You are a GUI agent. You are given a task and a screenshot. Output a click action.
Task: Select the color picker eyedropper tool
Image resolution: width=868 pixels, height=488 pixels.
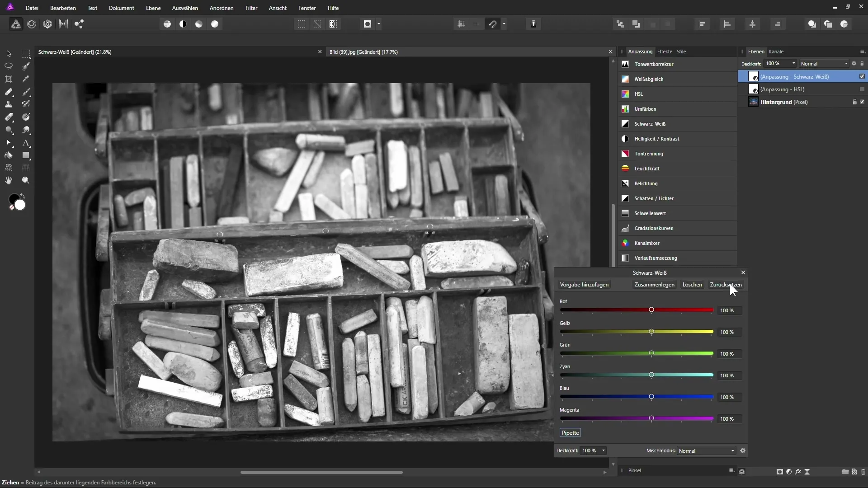point(26,79)
